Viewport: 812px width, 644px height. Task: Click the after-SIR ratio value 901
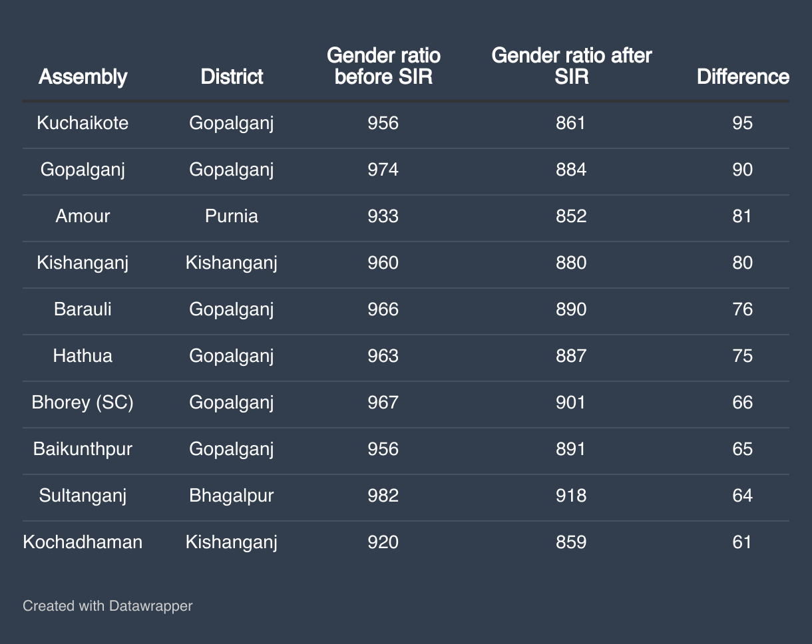571,402
